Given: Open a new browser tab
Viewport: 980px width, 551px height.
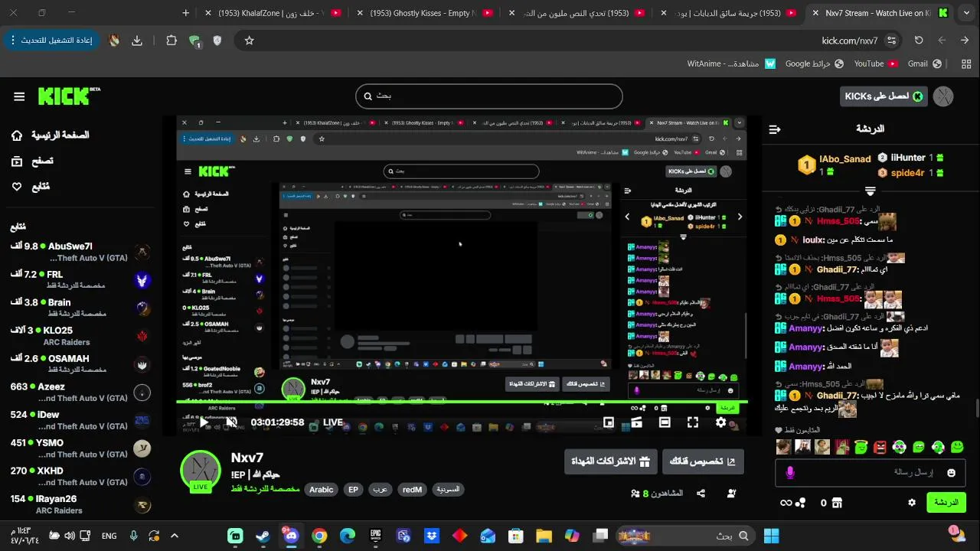Looking at the screenshot, I should 185,13.
